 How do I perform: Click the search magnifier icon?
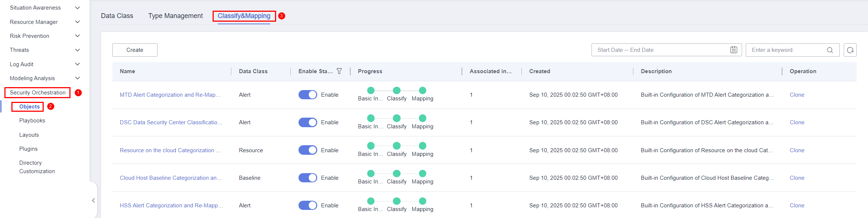830,50
